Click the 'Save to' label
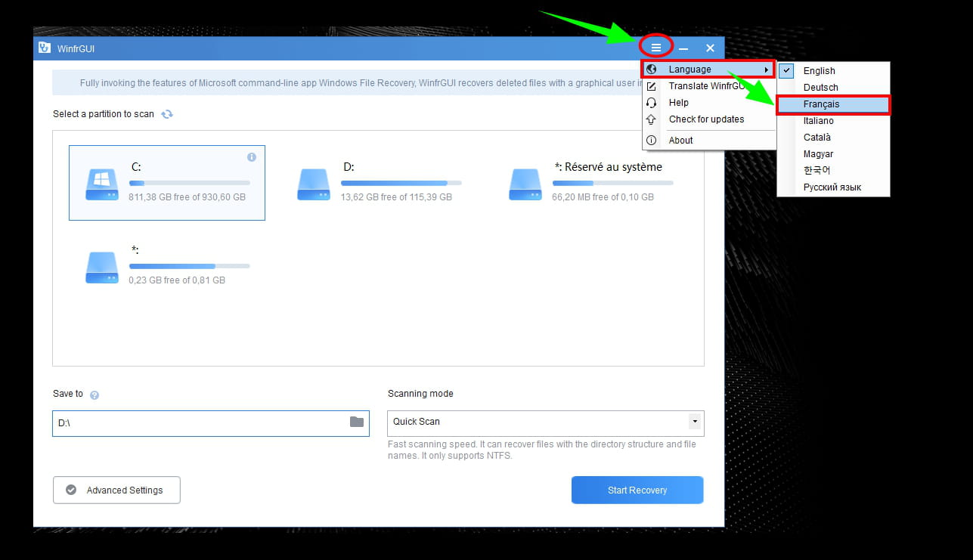The height and width of the screenshot is (560, 973). pyautogui.click(x=68, y=394)
